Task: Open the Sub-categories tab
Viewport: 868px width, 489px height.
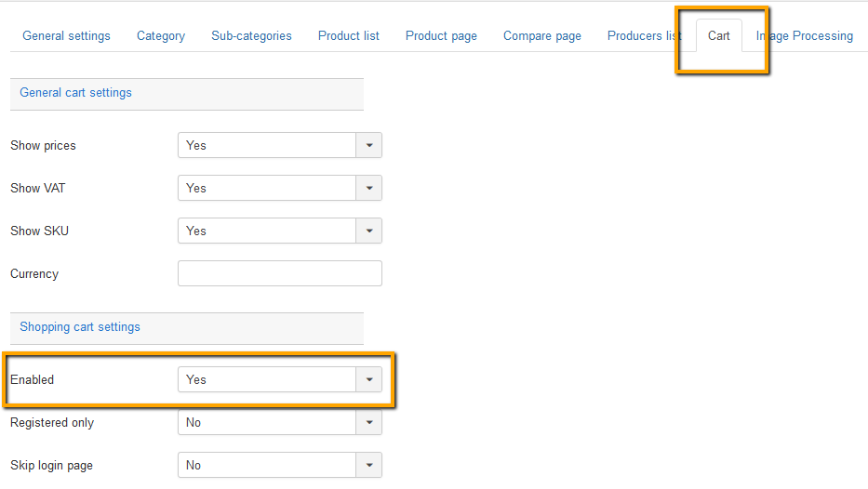Action: [x=251, y=36]
